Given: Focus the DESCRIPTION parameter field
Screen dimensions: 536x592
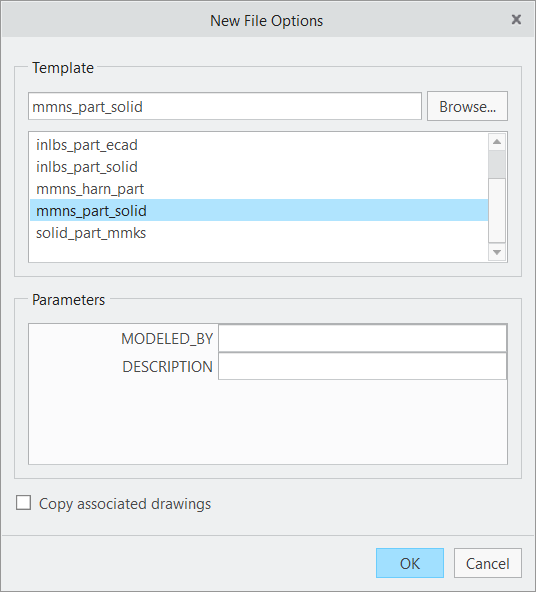Looking at the screenshot, I should click(x=362, y=366).
